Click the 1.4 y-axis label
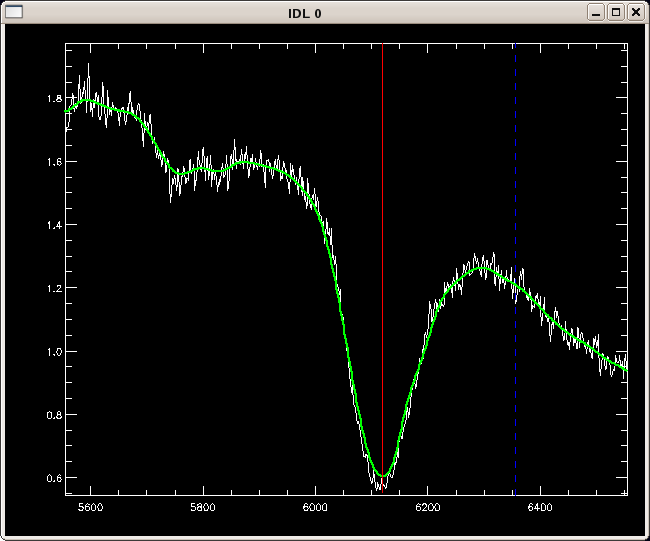 pyautogui.click(x=54, y=225)
